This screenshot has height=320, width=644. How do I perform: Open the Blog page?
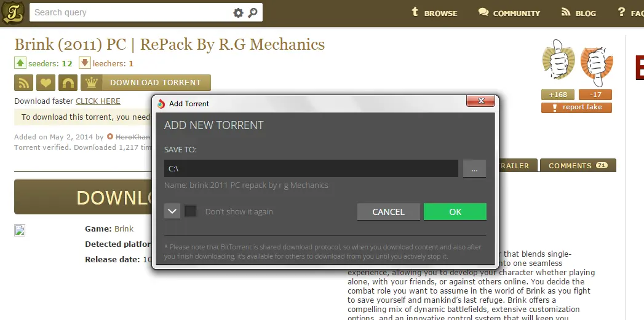coord(579,13)
